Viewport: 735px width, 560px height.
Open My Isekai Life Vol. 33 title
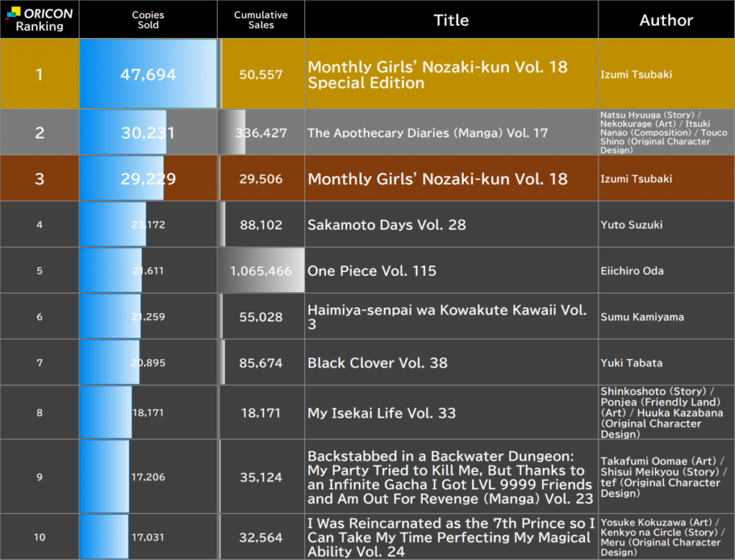click(382, 413)
